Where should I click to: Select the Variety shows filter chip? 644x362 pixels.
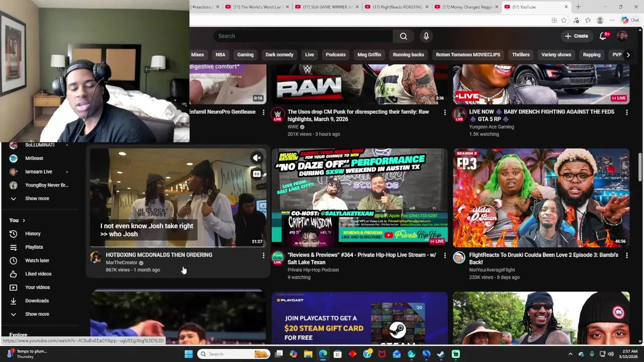[556, 55]
